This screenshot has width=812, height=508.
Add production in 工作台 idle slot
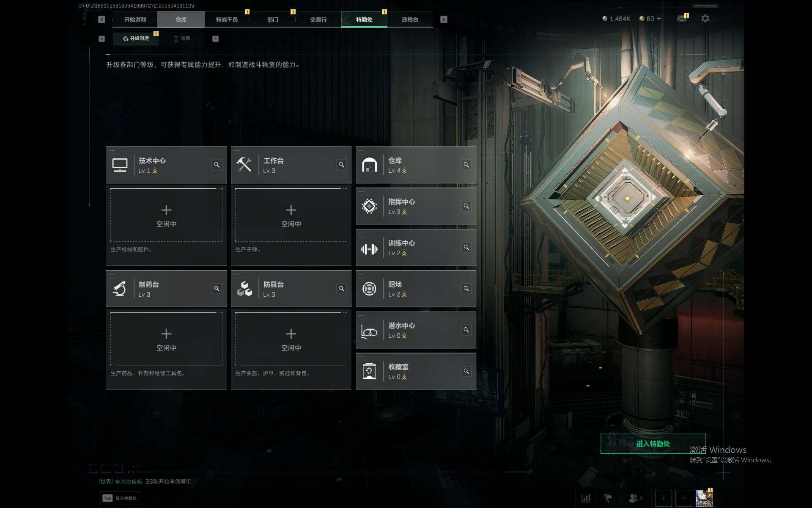[291, 215]
